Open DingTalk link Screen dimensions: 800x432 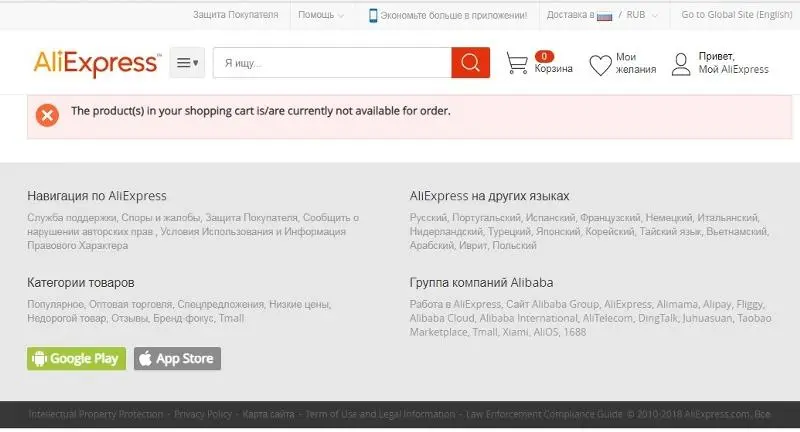pyautogui.click(x=658, y=318)
